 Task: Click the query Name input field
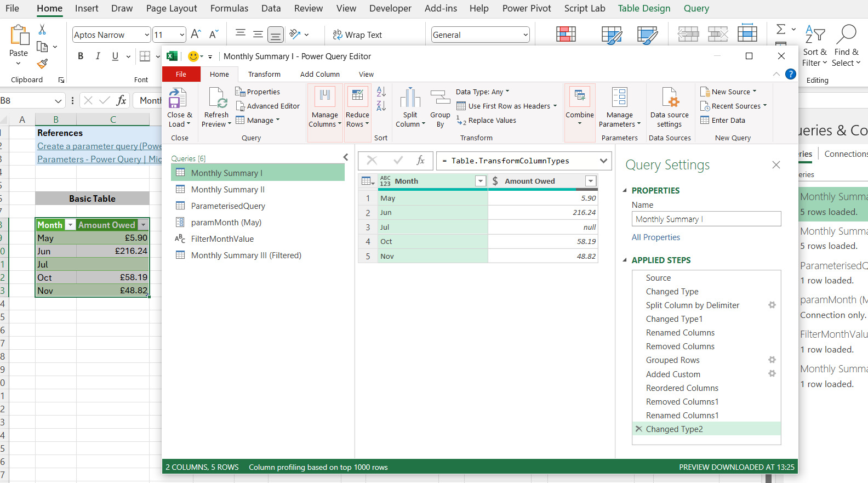pyautogui.click(x=706, y=219)
